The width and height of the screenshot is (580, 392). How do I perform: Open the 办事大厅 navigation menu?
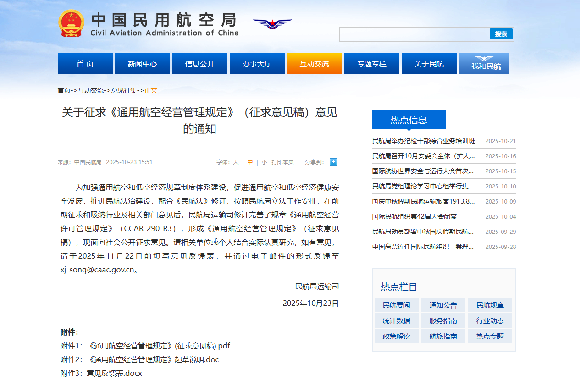point(257,64)
